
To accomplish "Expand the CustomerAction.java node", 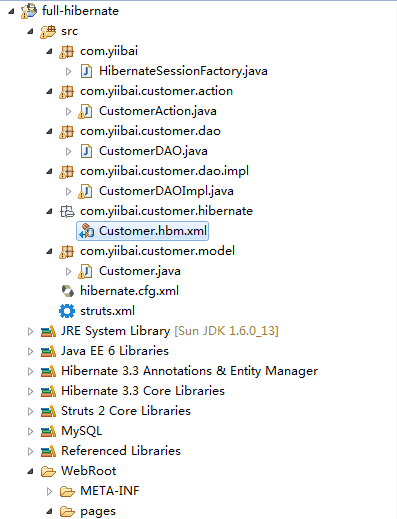I will (68, 111).
